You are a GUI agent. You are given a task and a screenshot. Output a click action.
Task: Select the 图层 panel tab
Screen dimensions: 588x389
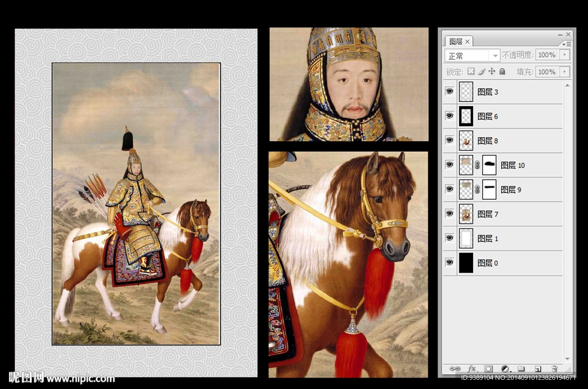[x=457, y=41]
